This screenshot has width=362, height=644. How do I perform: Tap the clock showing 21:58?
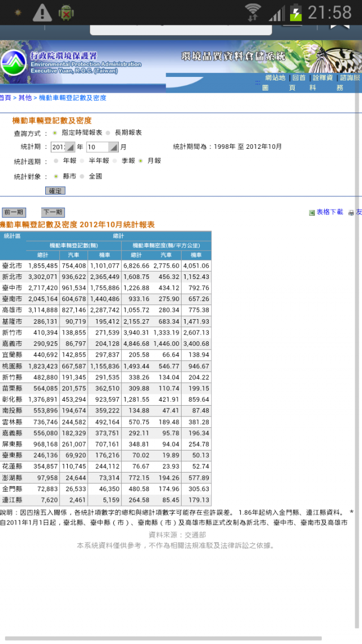tap(330, 12)
